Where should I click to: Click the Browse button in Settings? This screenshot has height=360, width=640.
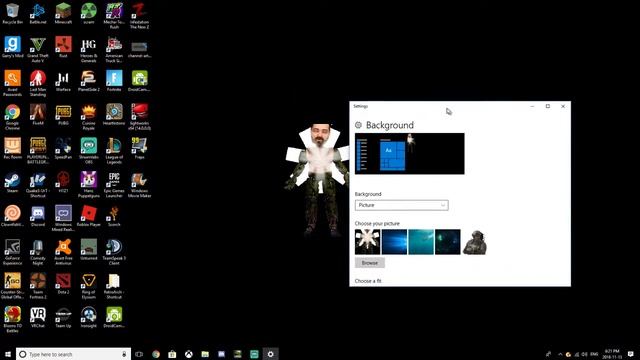(370, 263)
